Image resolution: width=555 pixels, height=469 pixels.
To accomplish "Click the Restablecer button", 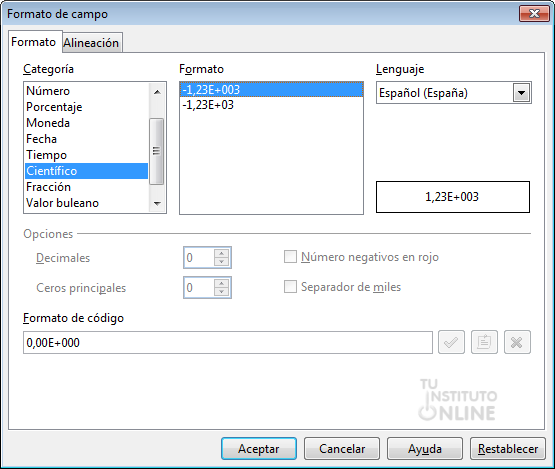I will click(x=508, y=448).
